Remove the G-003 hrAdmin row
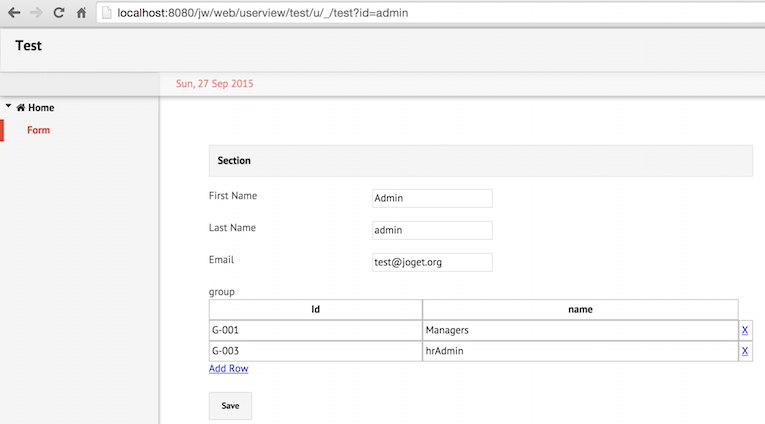 [x=744, y=351]
